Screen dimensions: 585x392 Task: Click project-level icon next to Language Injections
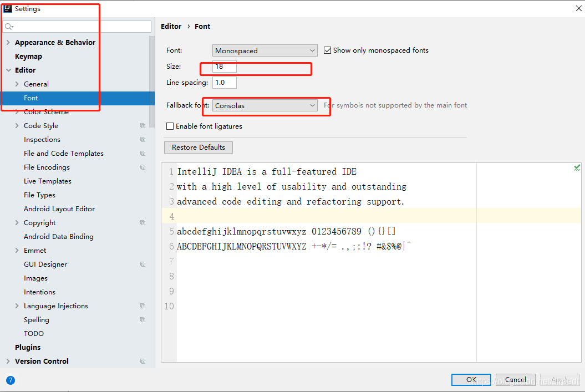[x=143, y=306]
